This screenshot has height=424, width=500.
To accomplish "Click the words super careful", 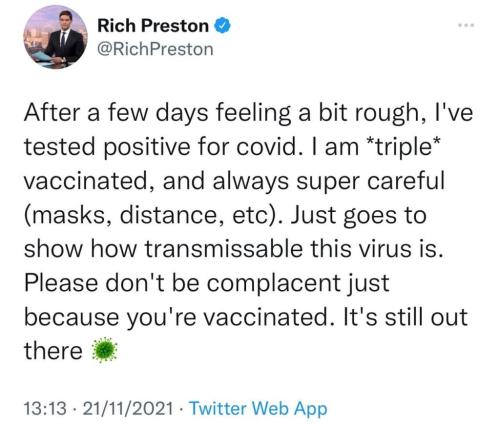I will pyautogui.click(x=371, y=182).
